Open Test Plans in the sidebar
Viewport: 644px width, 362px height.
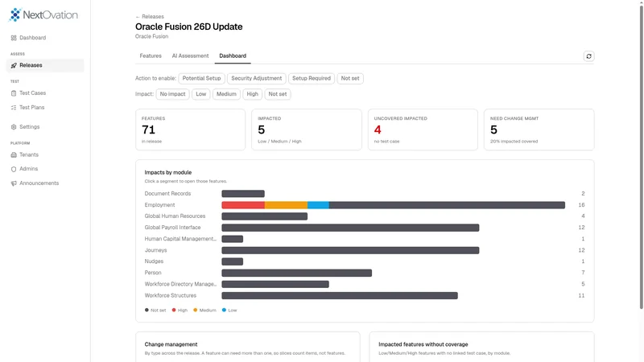coord(45,108)
